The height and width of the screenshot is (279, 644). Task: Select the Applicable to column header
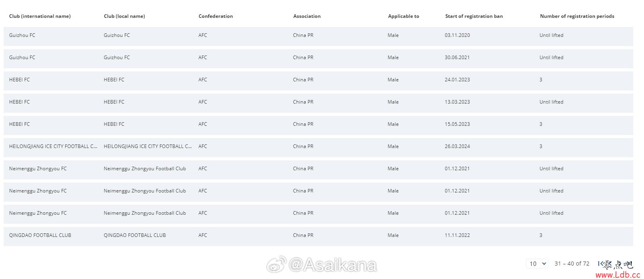[403, 16]
